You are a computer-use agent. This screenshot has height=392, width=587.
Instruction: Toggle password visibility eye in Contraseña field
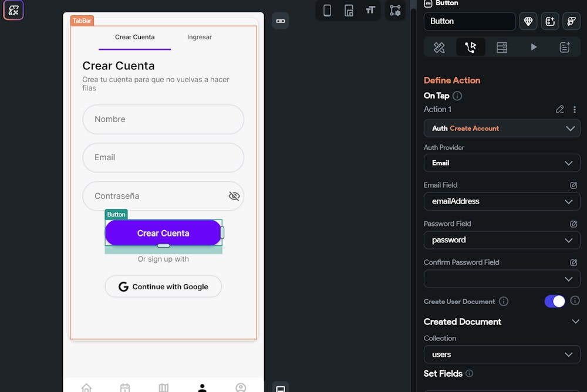(x=234, y=196)
